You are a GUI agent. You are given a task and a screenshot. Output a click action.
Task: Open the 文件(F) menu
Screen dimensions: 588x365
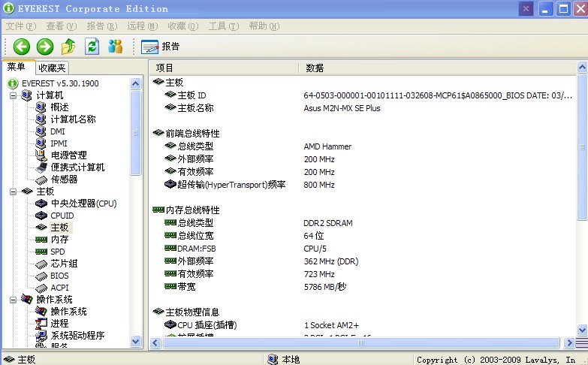(x=21, y=26)
